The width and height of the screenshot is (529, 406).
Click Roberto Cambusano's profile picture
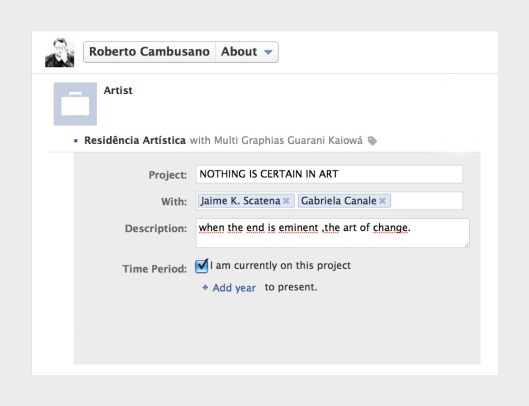point(60,52)
